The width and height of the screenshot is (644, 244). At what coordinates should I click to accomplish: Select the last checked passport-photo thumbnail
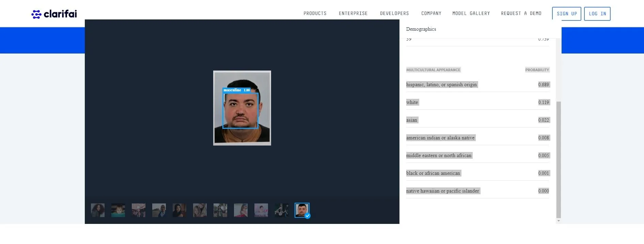pyautogui.click(x=302, y=210)
